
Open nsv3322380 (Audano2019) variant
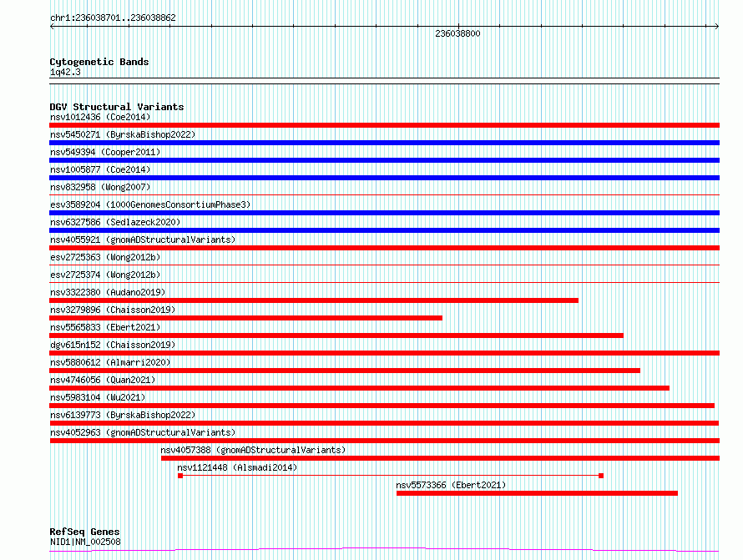(x=108, y=292)
